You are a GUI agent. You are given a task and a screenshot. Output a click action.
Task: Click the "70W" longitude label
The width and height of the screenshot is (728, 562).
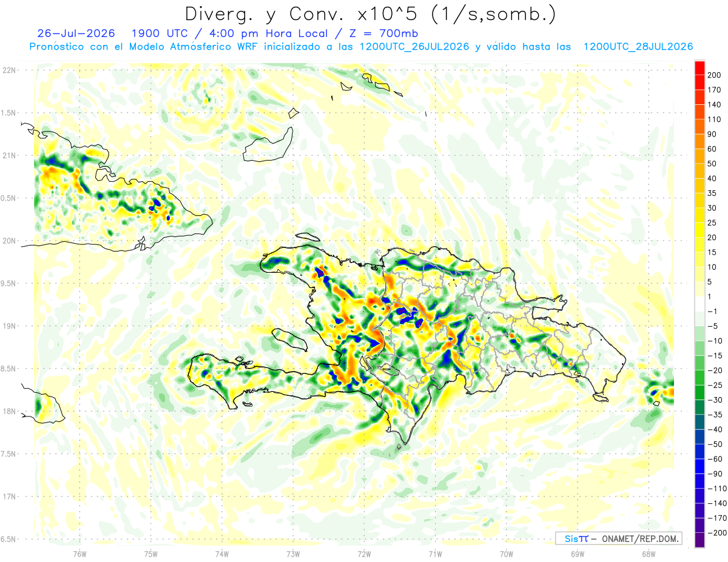507,554
